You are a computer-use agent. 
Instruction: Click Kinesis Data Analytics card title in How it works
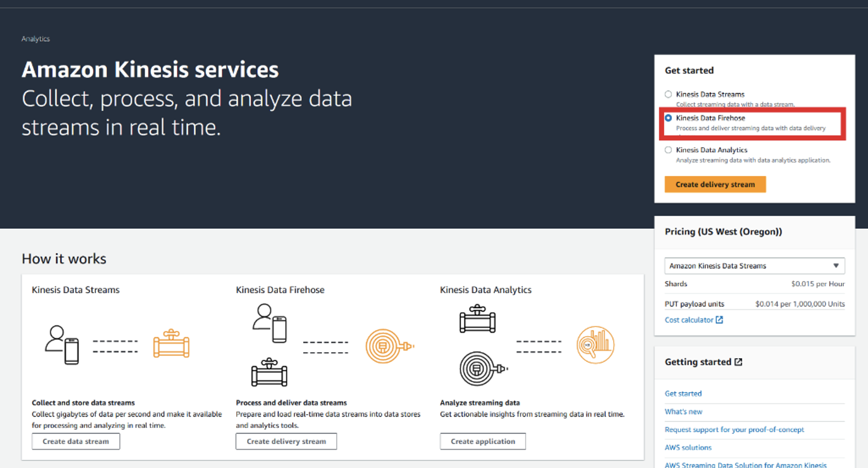pos(486,290)
